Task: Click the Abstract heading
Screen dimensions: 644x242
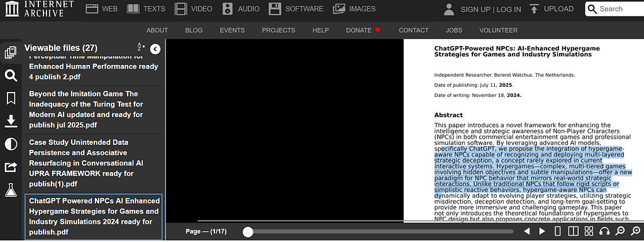Action: [448, 115]
